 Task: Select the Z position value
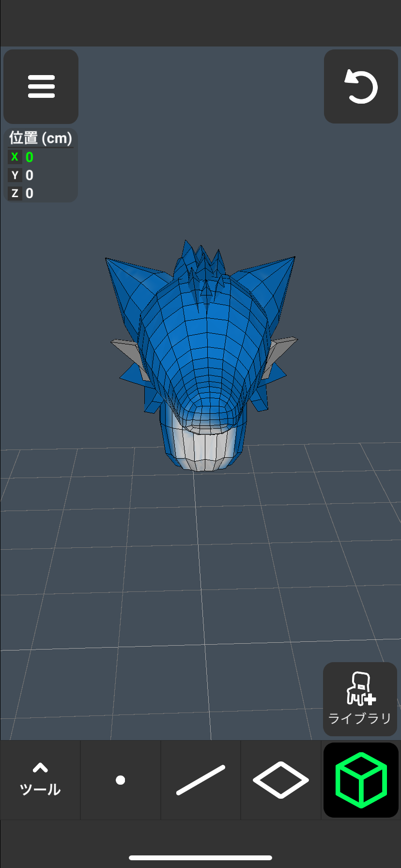[30, 193]
